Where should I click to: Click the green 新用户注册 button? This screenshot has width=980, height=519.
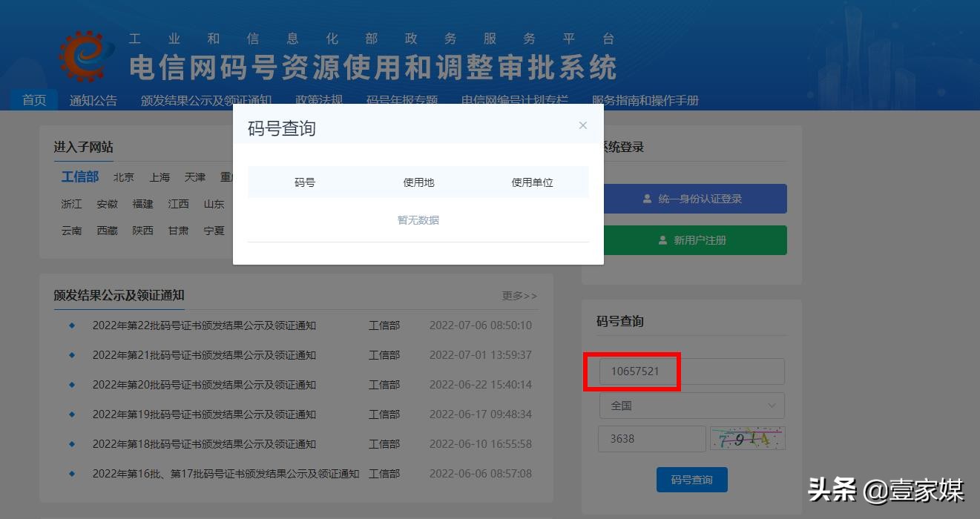point(691,239)
